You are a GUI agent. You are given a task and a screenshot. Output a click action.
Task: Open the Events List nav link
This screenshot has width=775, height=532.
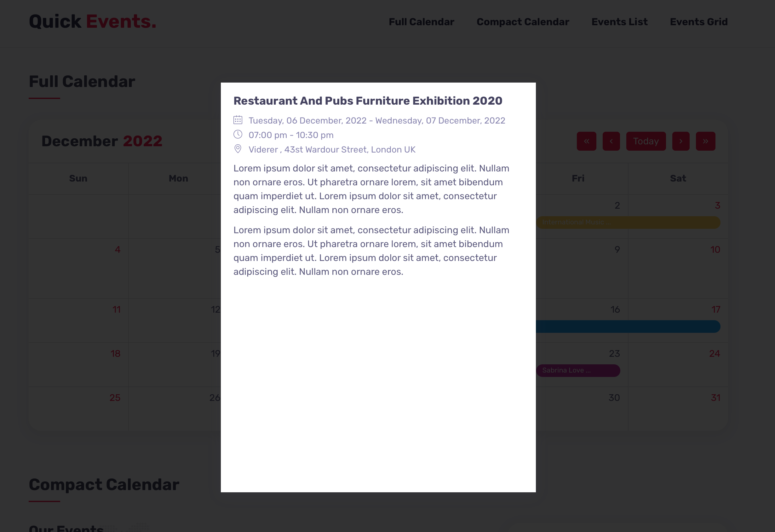(x=619, y=22)
